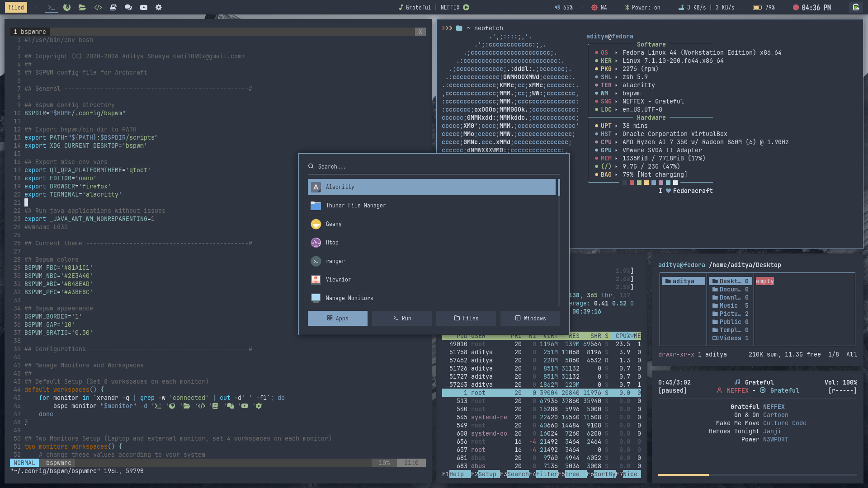Select the highlighted PID 1 root row in htop
The width and height of the screenshot is (868, 488).
tap(542, 393)
